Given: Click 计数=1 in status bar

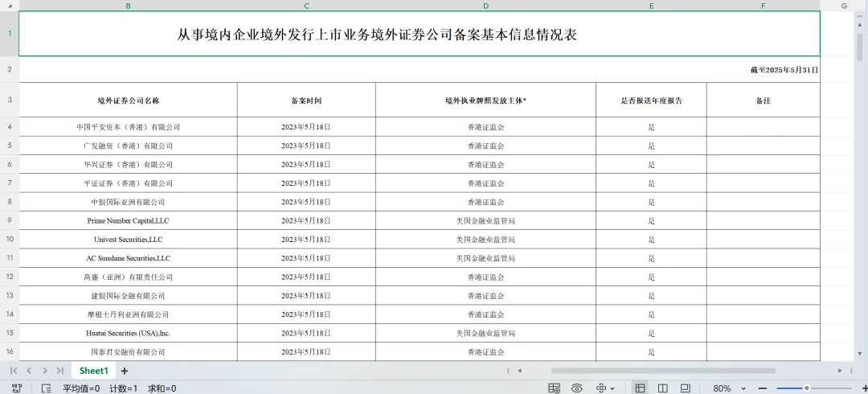Looking at the screenshot, I should coord(124,388).
